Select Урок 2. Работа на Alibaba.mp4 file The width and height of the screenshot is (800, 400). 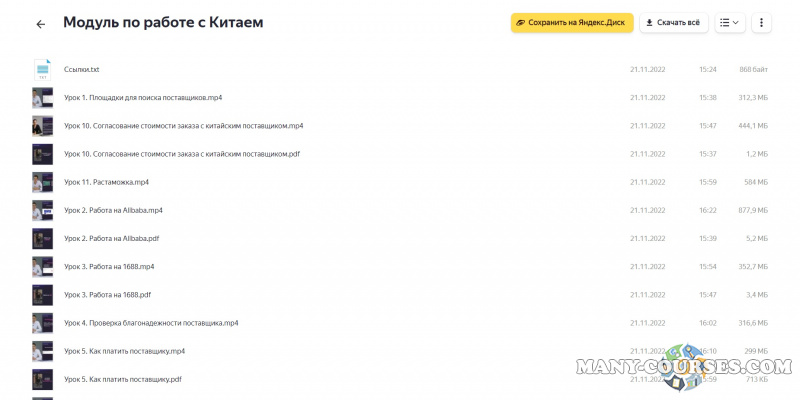click(113, 211)
